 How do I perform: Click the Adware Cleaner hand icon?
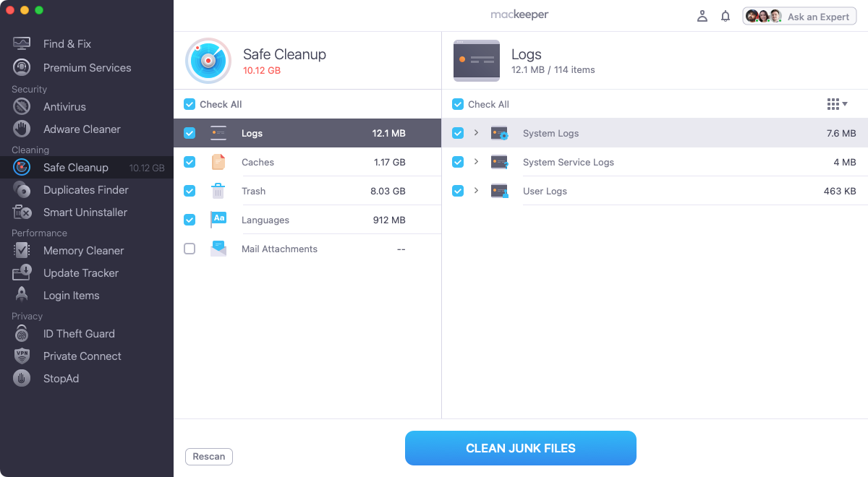coord(22,129)
